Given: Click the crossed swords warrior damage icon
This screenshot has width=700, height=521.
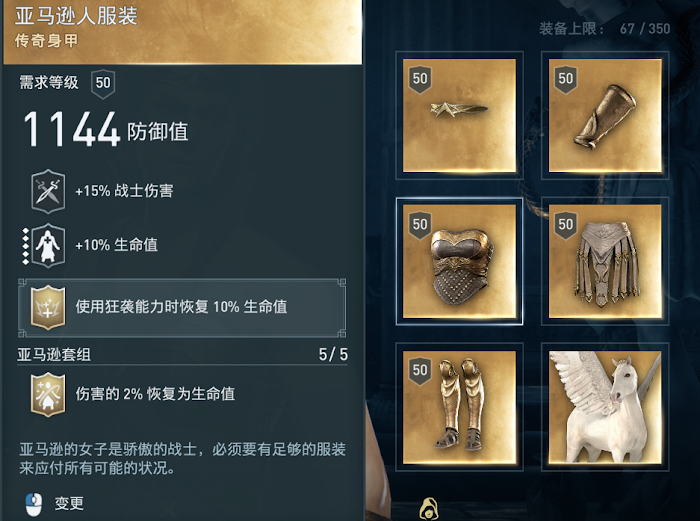Looking at the screenshot, I should pyautogui.click(x=48, y=191).
